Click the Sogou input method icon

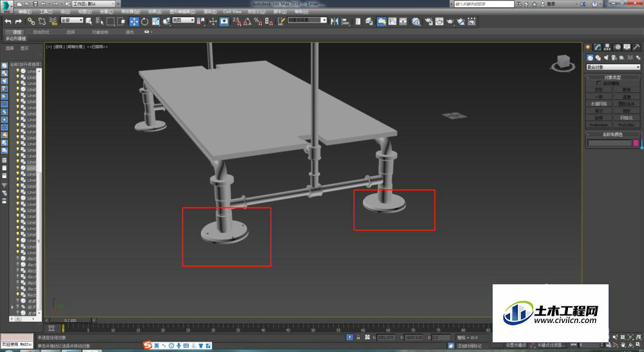click(148, 346)
